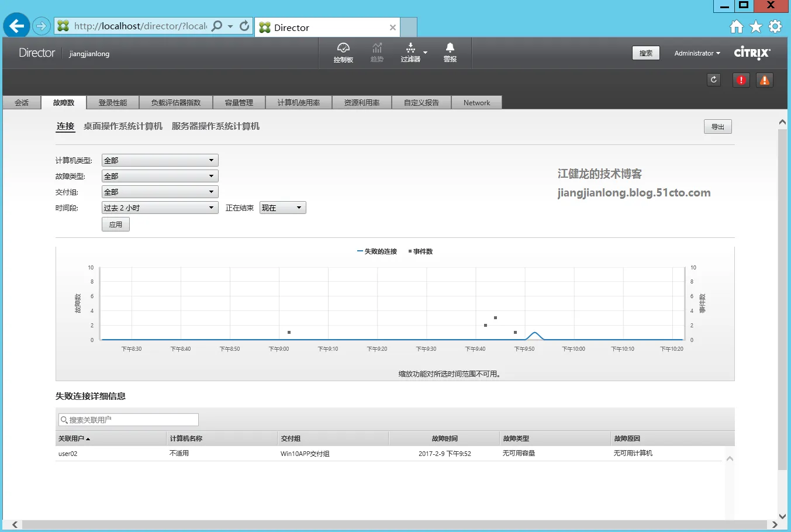791x532 pixels.
Task: Click Win10APP交付组 table cell
Action: (x=305, y=454)
